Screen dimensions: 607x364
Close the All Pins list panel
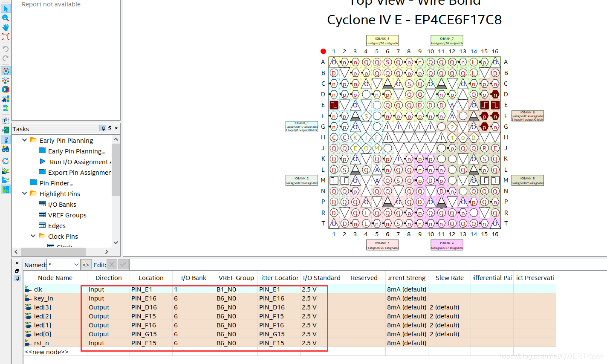click(x=17, y=263)
